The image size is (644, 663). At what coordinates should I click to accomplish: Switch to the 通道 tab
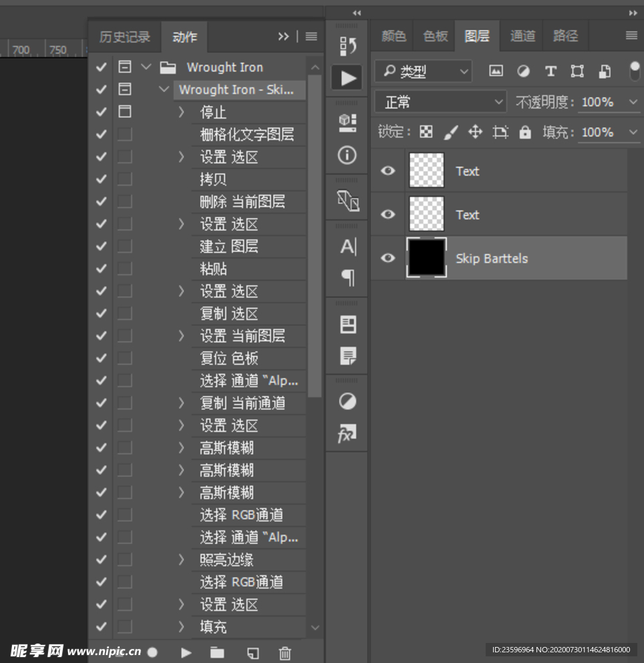(522, 36)
